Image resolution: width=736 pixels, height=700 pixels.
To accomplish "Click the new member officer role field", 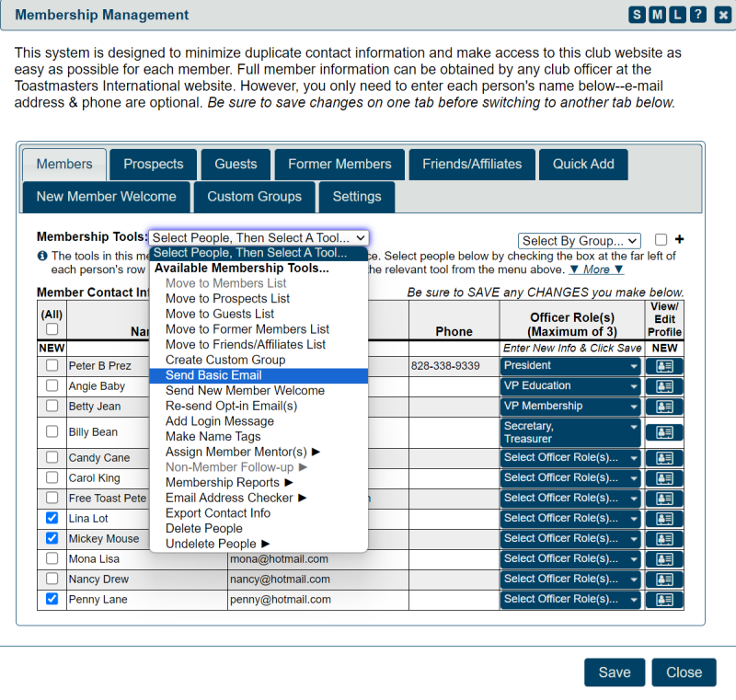I will (x=571, y=348).
